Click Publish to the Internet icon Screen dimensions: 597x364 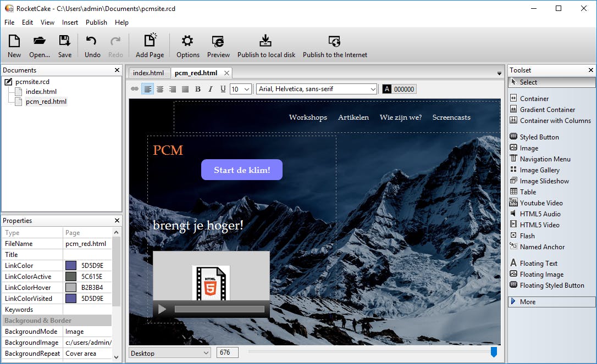coord(334,42)
